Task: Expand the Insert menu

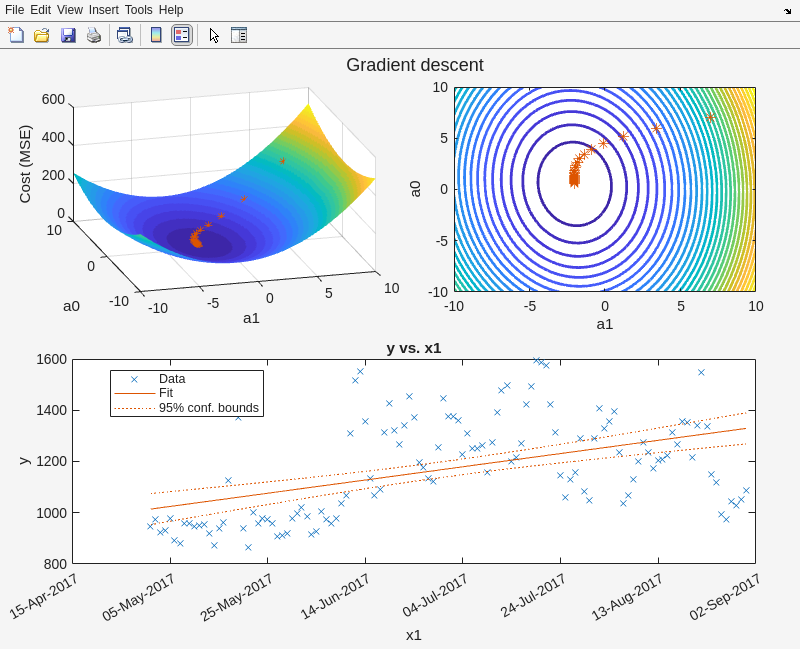Action: [103, 9]
